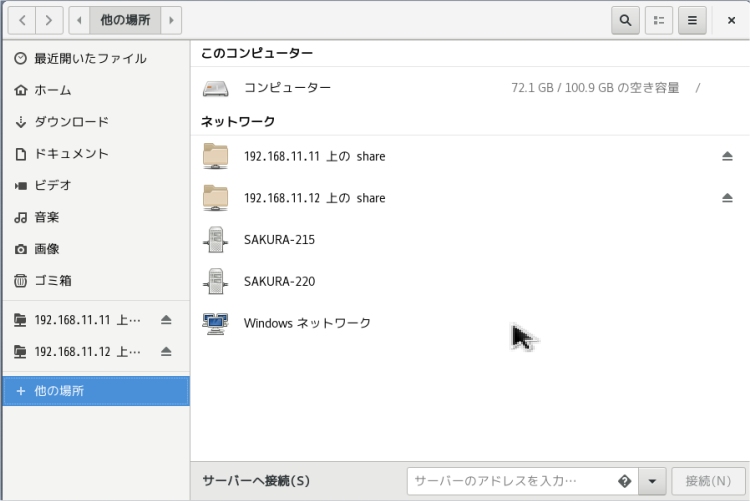Open the SAKURA-220 server

click(x=279, y=282)
